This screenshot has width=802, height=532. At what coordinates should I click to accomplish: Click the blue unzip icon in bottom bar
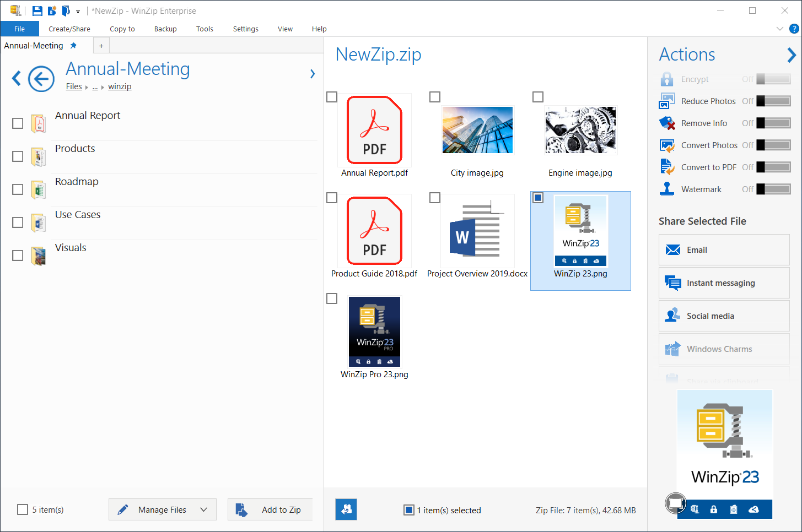(x=346, y=509)
